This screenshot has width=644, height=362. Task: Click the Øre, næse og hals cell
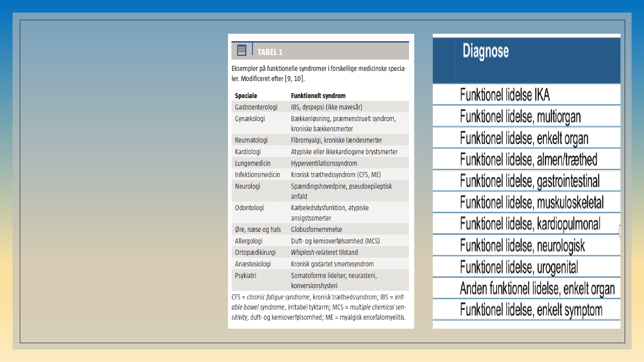(x=258, y=229)
